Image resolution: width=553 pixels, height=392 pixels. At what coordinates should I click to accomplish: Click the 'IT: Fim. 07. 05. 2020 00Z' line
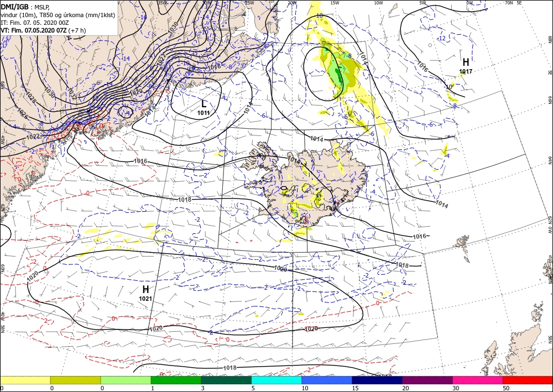coord(35,23)
